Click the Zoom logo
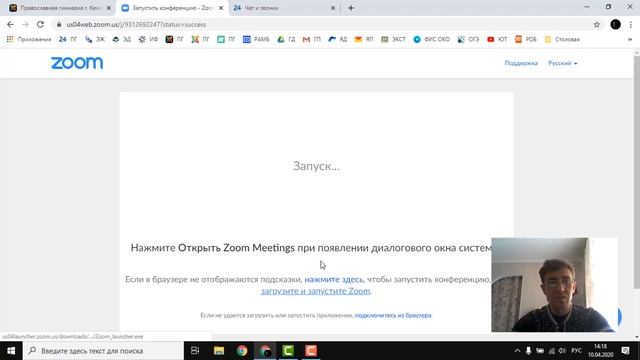The height and width of the screenshot is (360, 640). [x=77, y=63]
